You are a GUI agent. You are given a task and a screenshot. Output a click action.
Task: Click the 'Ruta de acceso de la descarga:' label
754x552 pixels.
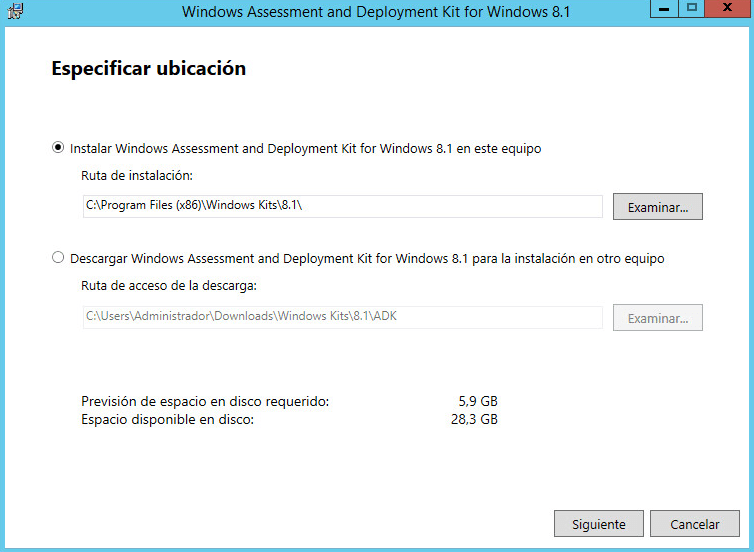[x=169, y=285]
